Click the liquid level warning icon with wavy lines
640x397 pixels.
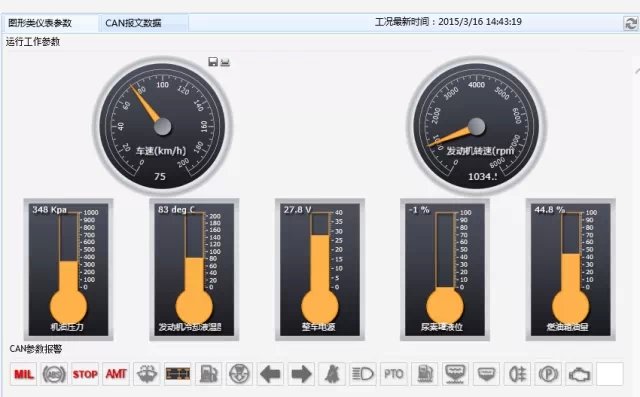pos(456,374)
